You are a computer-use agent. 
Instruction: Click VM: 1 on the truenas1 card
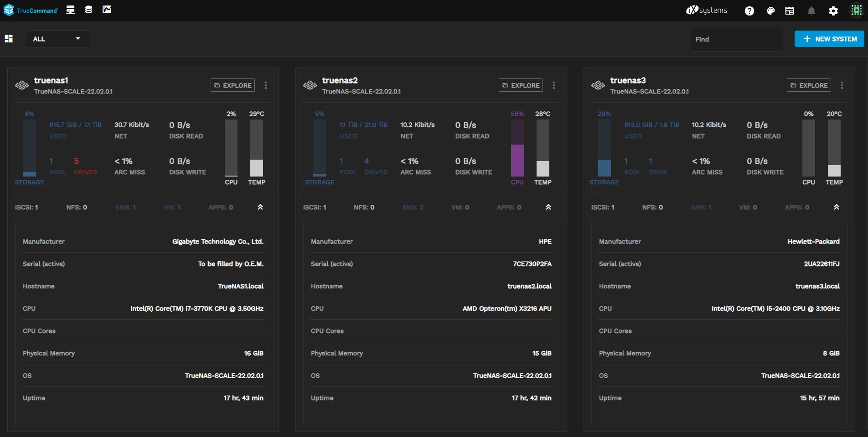(172, 207)
